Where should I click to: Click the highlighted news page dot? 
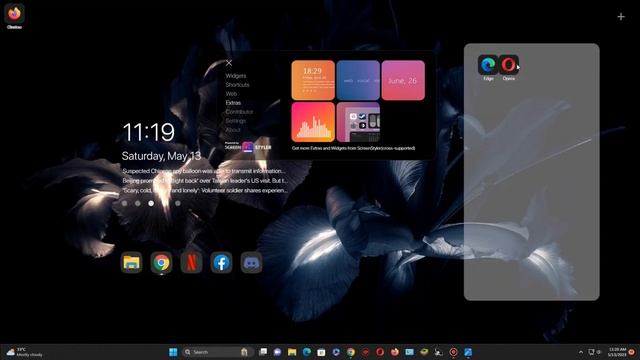tap(151, 203)
